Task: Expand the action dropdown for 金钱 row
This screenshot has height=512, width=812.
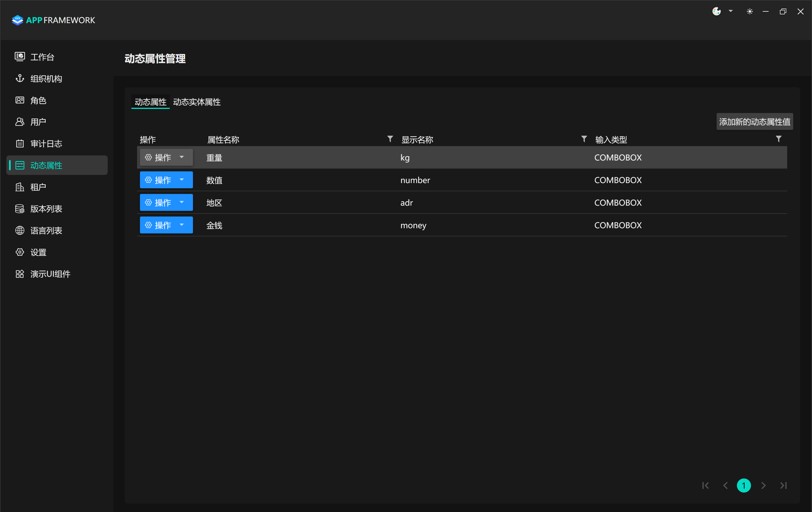Action: coord(182,225)
